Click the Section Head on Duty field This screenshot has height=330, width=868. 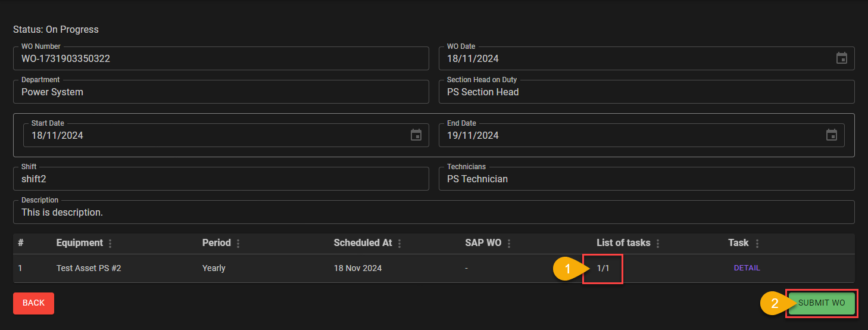click(646, 92)
